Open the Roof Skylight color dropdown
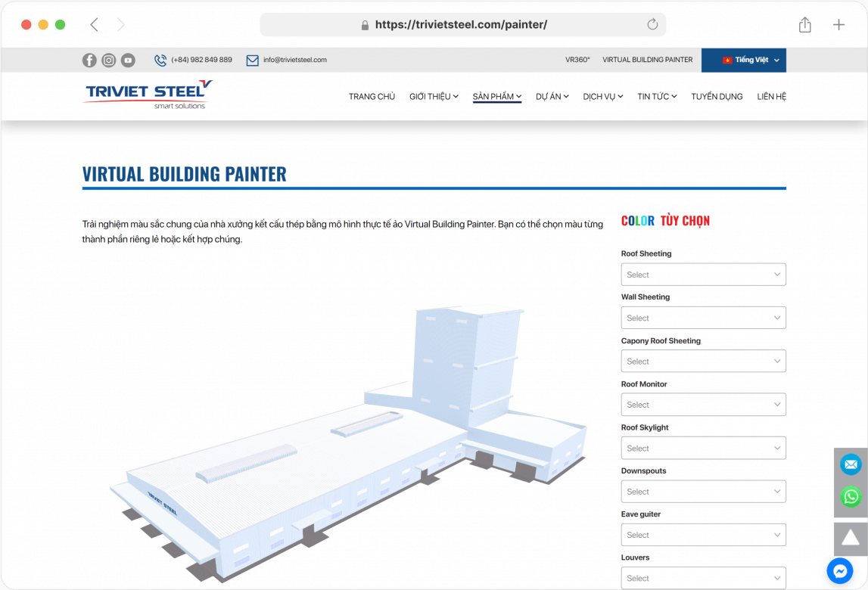 [703, 448]
